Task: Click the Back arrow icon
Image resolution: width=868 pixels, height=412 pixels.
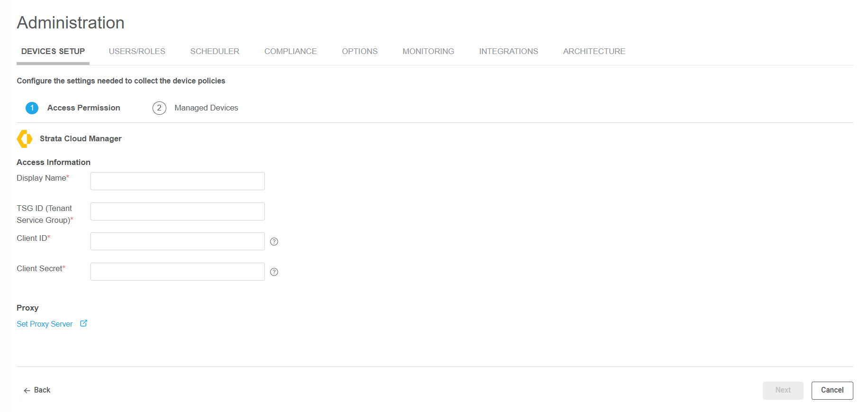Action: point(27,390)
